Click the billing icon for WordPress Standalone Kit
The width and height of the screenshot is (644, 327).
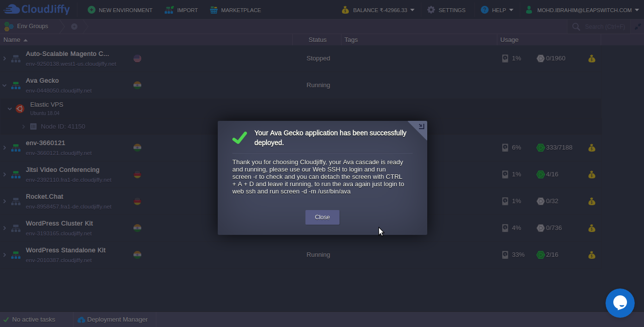591,255
